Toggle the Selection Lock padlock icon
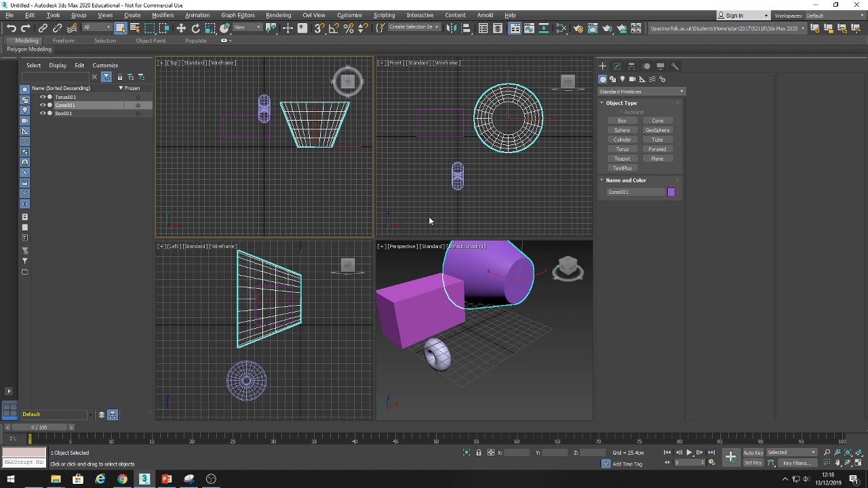This screenshot has height=488, width=868. 479,453
